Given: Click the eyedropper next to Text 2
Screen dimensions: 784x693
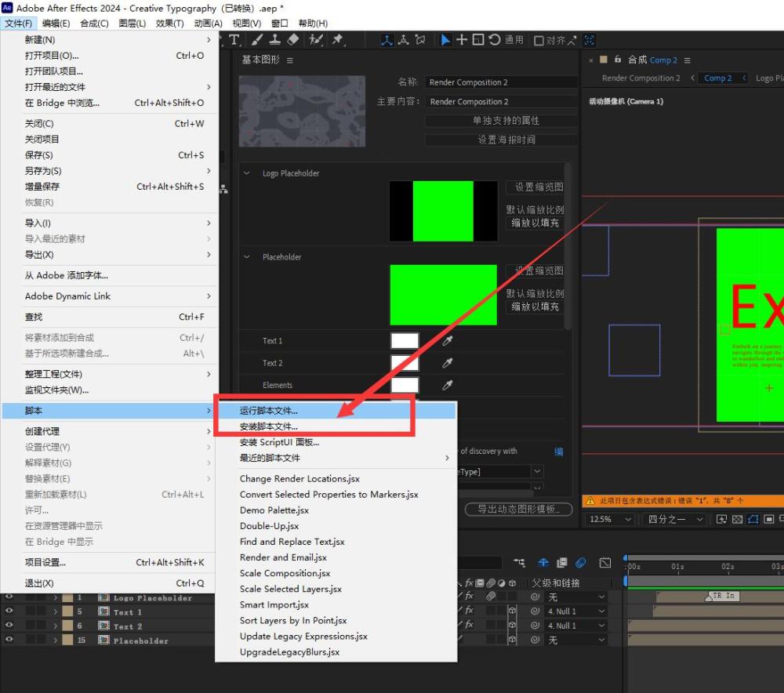Looking at the screenshot, I should 447,363.
